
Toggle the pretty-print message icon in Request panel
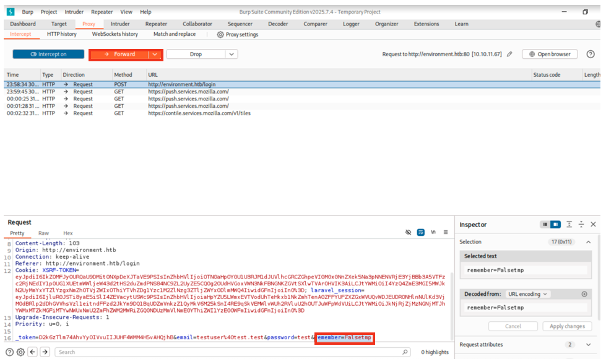point(420,232)
